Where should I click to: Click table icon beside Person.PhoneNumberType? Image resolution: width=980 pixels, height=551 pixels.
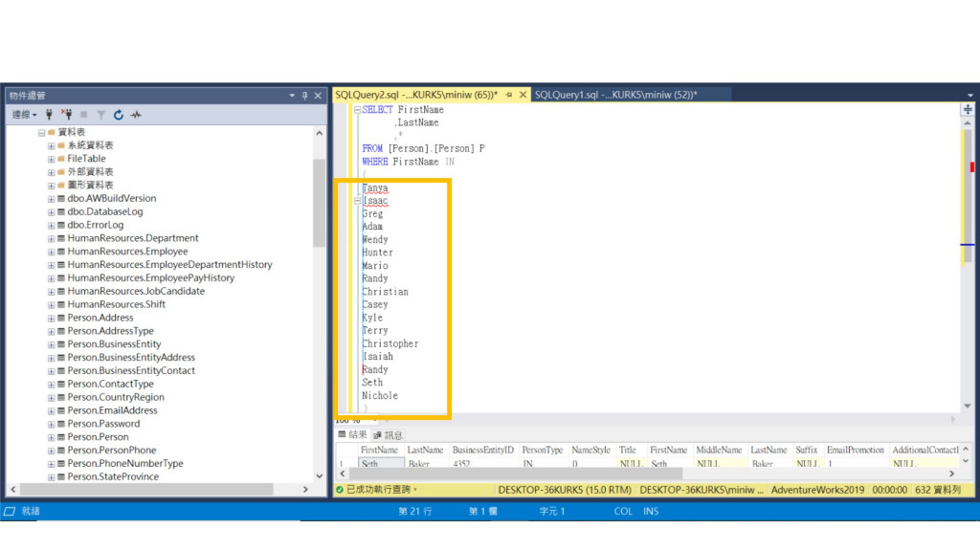tap(61, 464)
